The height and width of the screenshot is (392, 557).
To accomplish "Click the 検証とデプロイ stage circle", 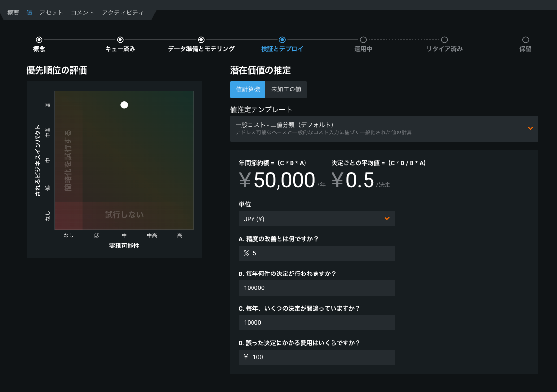I will (x=282, y=39).
